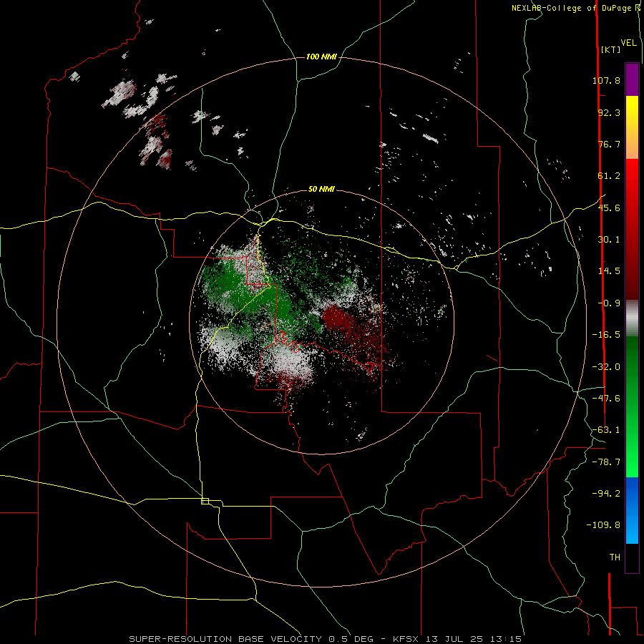Click the yellow-orange segment of the color bar
The width and height of the screenshot is (644, 644).
[x=632, y=127]
